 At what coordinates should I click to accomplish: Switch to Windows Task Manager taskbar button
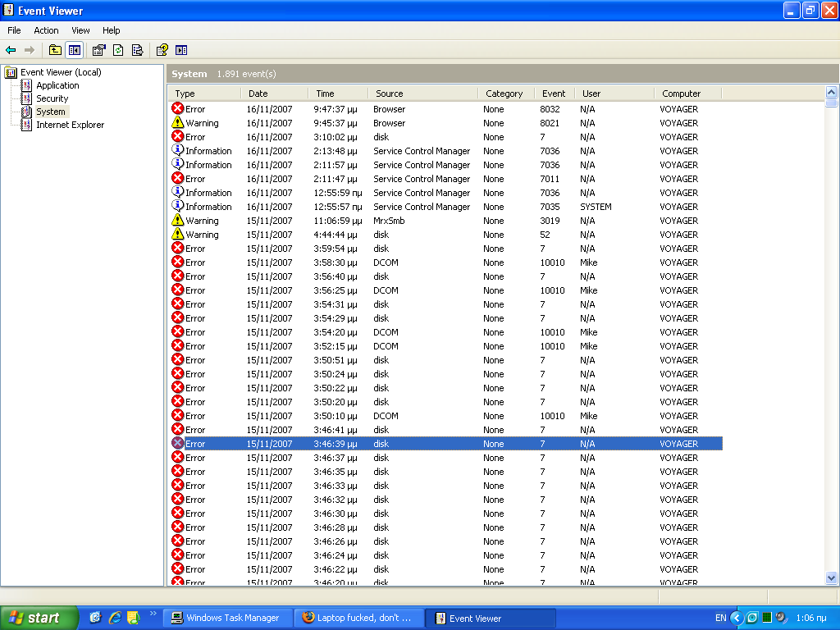tap(228, 618)
